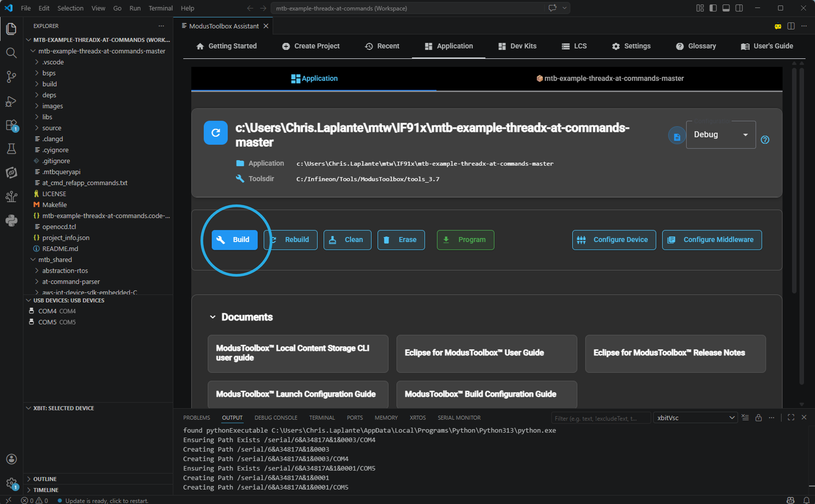Open the TERMINAL panel tab
The width and height of the screenshot is (815, 504).
coord(322,418)
